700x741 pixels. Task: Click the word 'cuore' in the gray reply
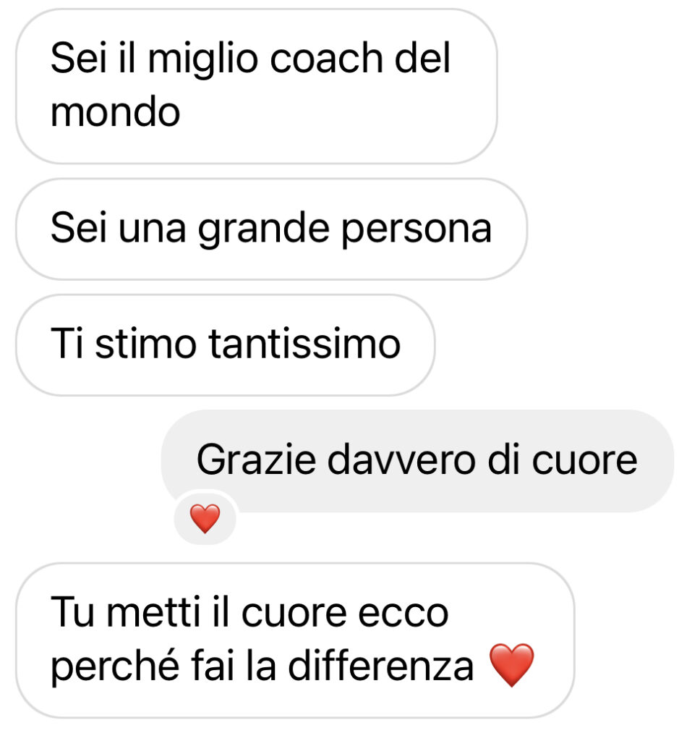585,460
